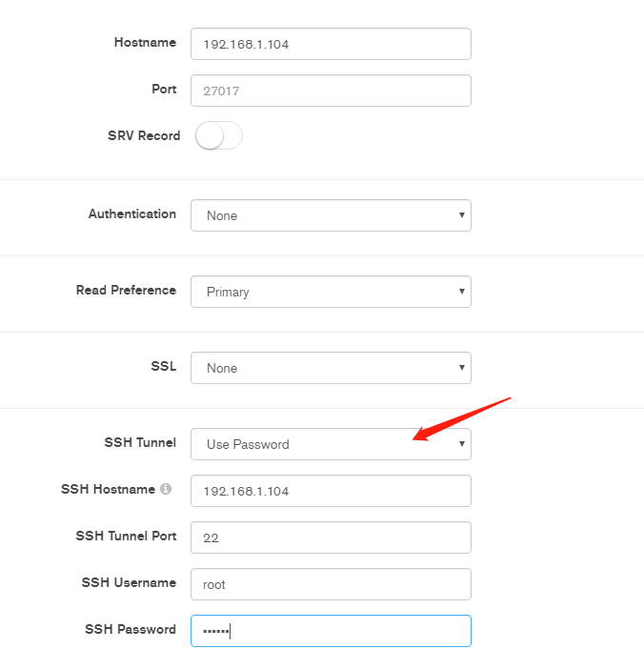Click the Read Preference label
The height and width of the screenshot is (669, 644).
coord(127,290)
